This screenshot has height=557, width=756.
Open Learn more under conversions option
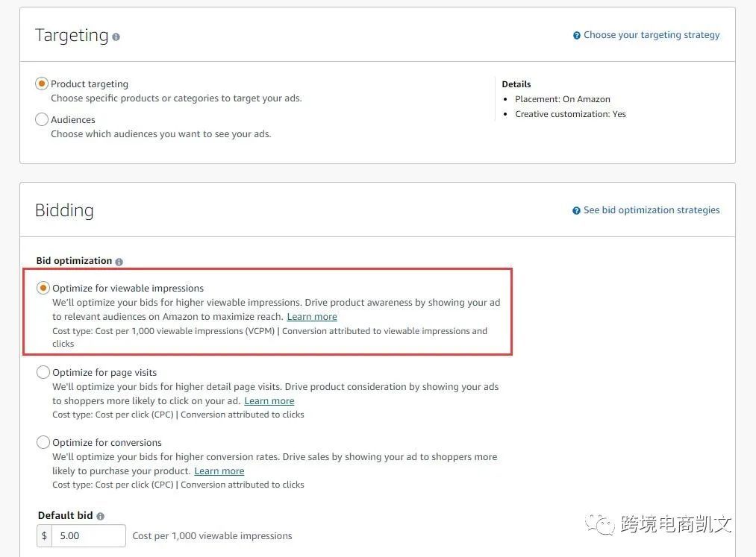tap(219, 471)
